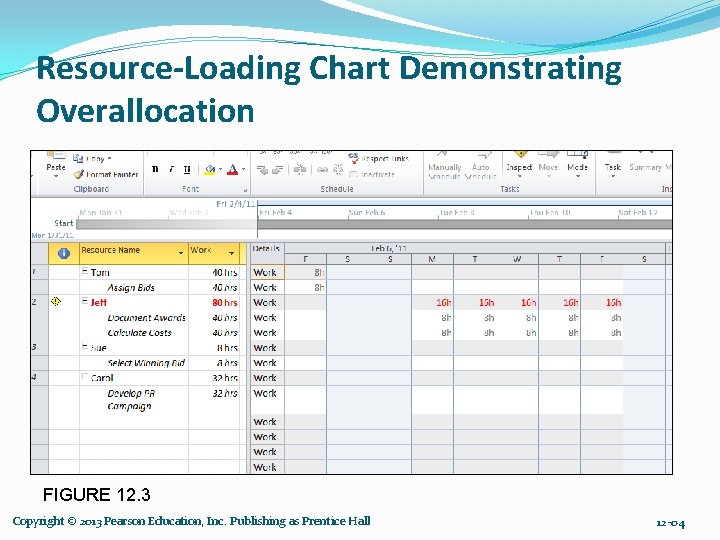Click Outdent Task icon
Viewport: 720px width, 540px height.
tap(262, 170)
